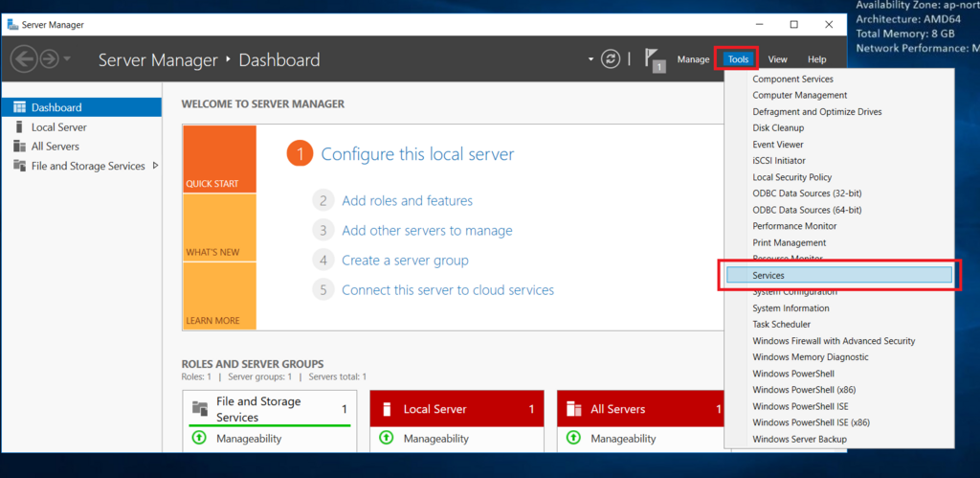Click the Server Manager title bar icon

point(12,25)
